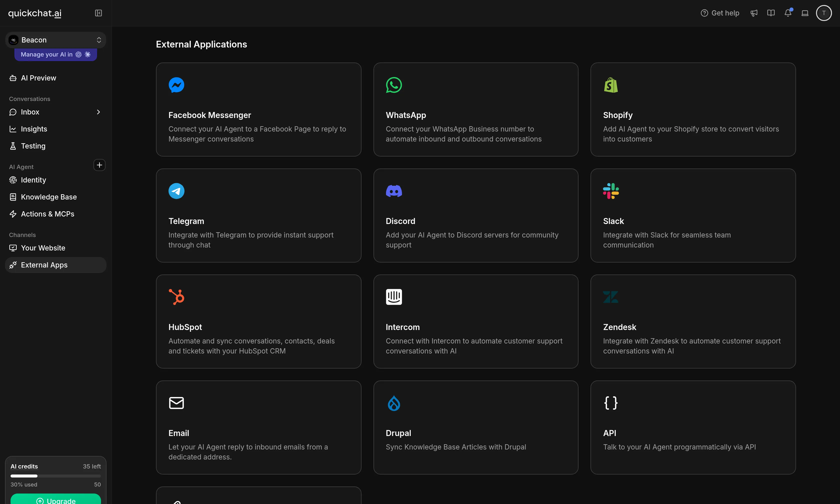
Task: Click the Email envelope icon
Action: 176,403
